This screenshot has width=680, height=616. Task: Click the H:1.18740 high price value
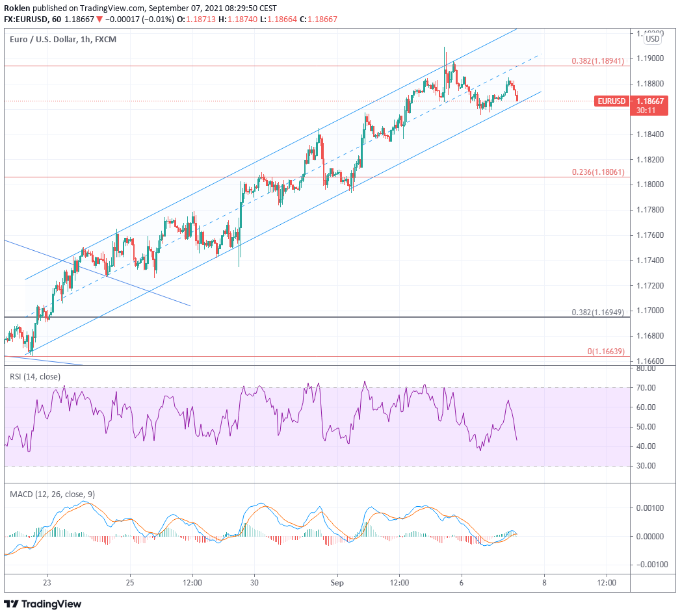238,19
